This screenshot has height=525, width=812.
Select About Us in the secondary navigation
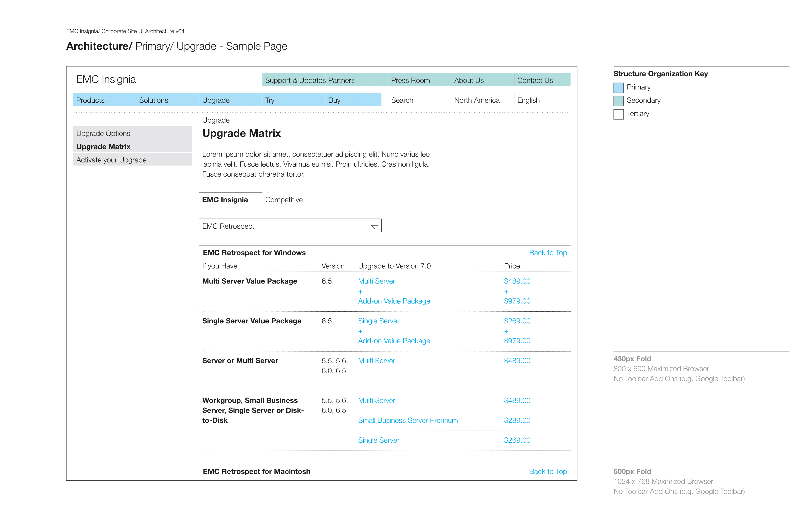(x=482, y=80)
